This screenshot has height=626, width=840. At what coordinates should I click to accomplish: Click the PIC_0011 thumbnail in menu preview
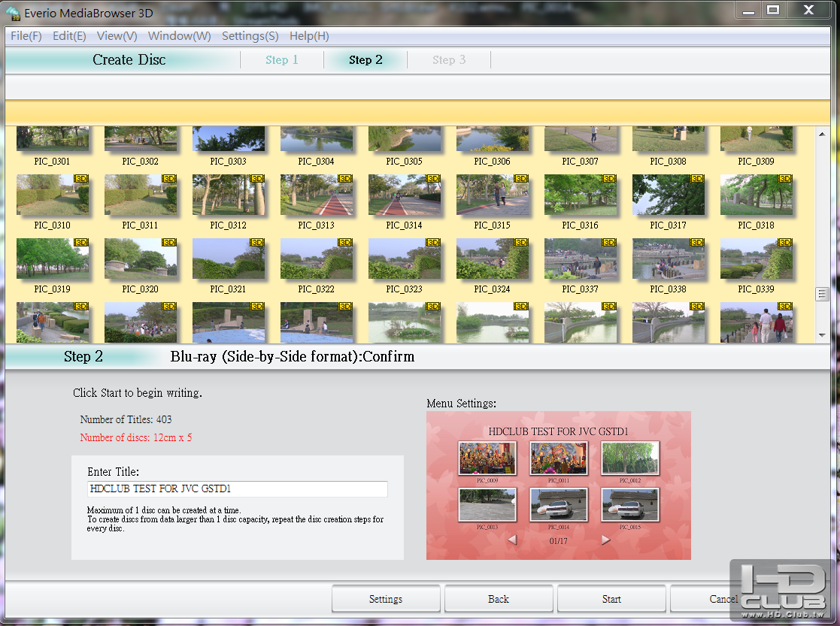point(559,458)
